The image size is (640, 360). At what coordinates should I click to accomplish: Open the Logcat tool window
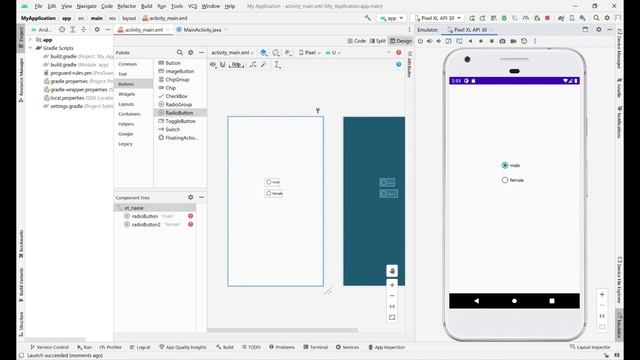[x=140, y=347]
